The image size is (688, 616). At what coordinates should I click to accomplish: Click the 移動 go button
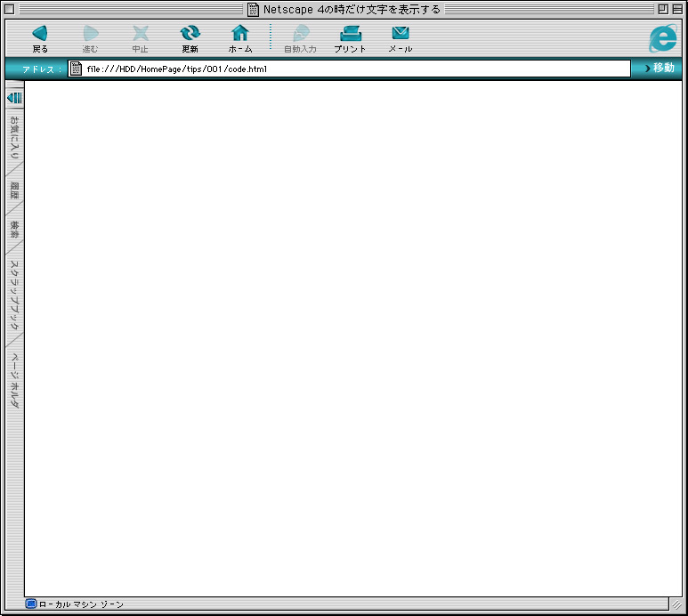pos(660,68)
